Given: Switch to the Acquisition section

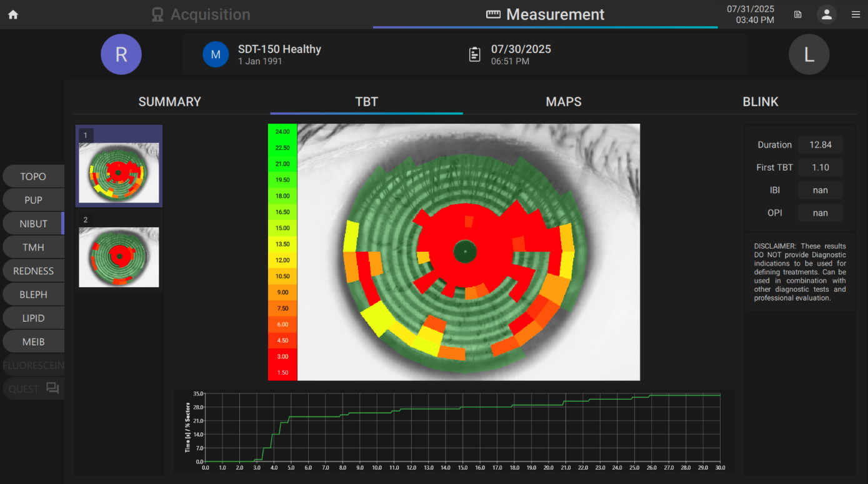Looking at the screenshot, I should (201, 14).
